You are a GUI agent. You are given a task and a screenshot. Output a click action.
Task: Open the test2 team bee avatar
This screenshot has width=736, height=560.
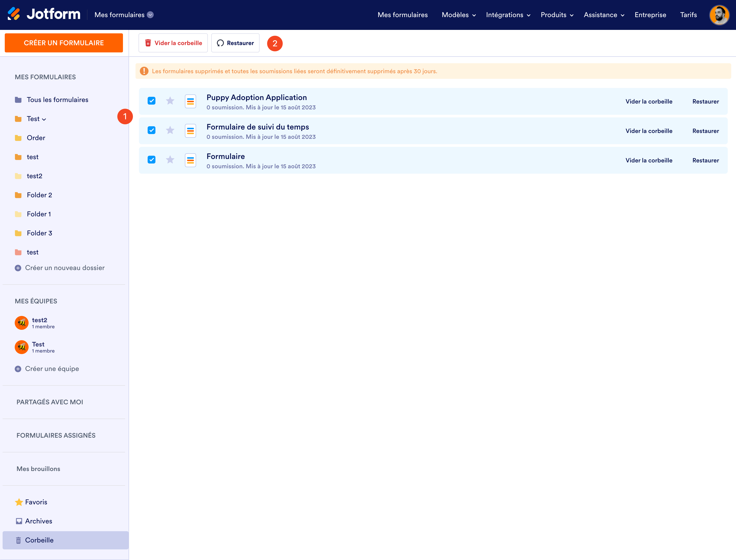tap(22, 323)
